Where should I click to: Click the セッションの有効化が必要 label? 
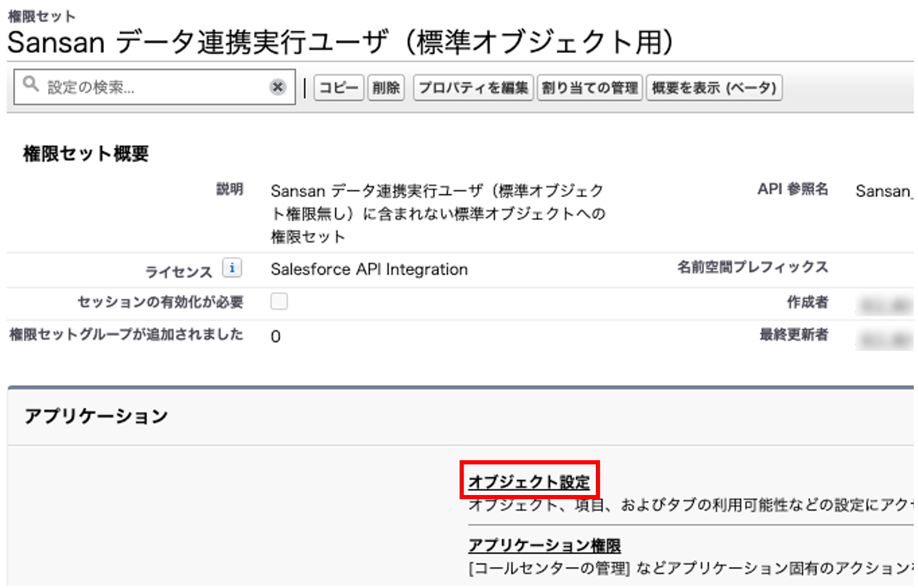[x=160, y=302]
